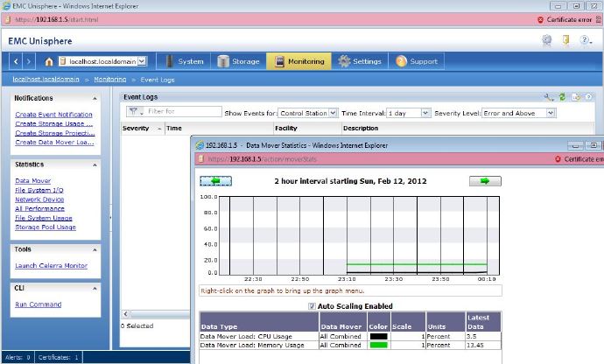The width and height of the screenshot is (604, 364).
Task: Click the customize wrench icon in Event Logs
Action: tap(548, 97)
